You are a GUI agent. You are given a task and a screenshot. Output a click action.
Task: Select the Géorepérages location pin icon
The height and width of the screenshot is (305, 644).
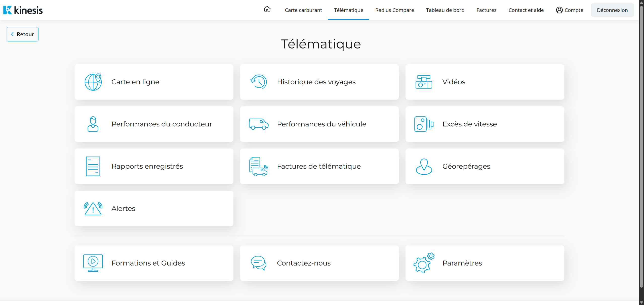424,166
